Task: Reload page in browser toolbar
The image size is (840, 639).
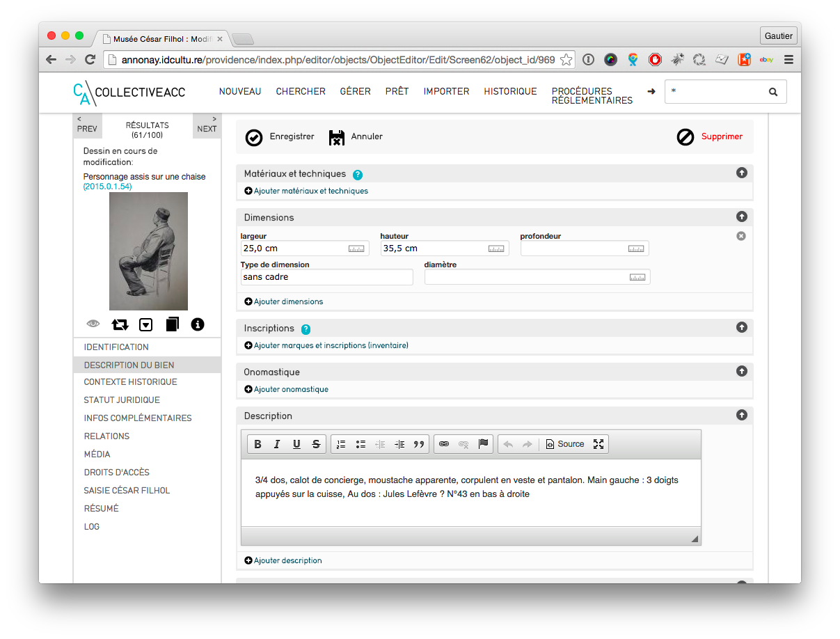Action: tap(90, 60)
